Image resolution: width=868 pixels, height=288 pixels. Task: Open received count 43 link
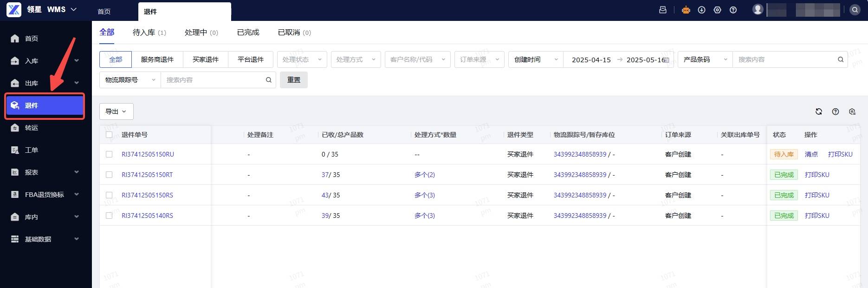pos(325,195)
